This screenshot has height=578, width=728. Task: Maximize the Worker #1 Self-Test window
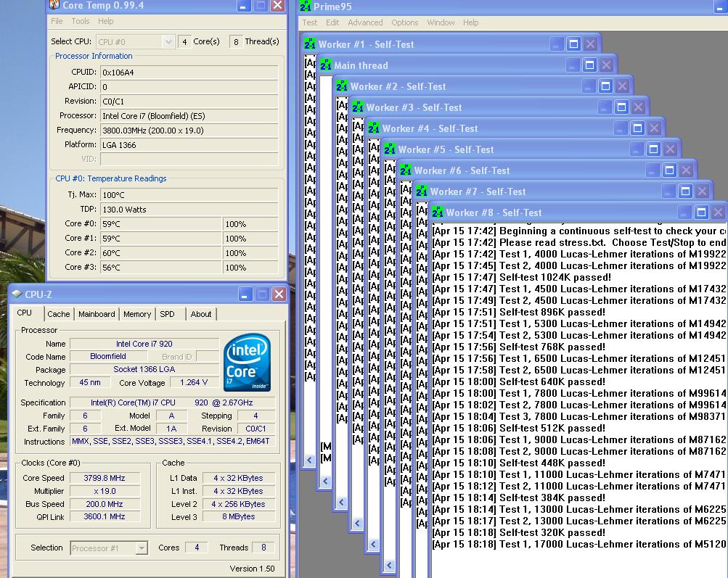pos(574,44)
